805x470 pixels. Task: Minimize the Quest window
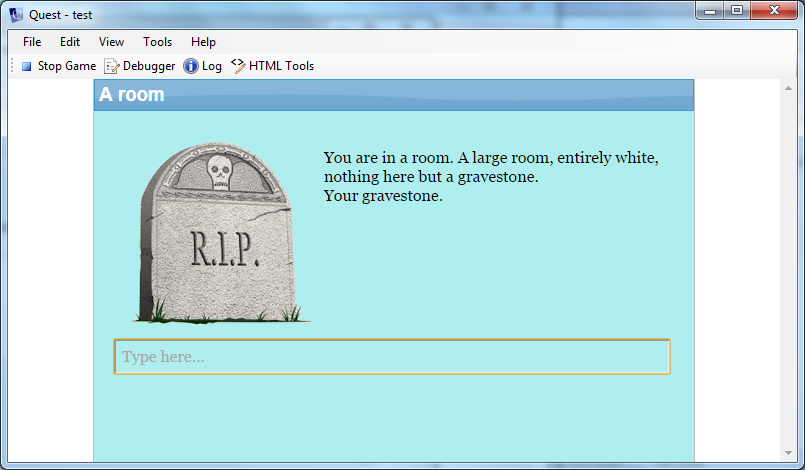711,11
